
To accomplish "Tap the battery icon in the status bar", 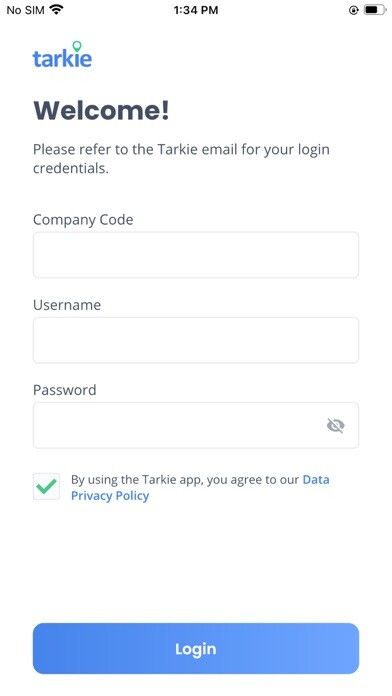I will point(375,10).
